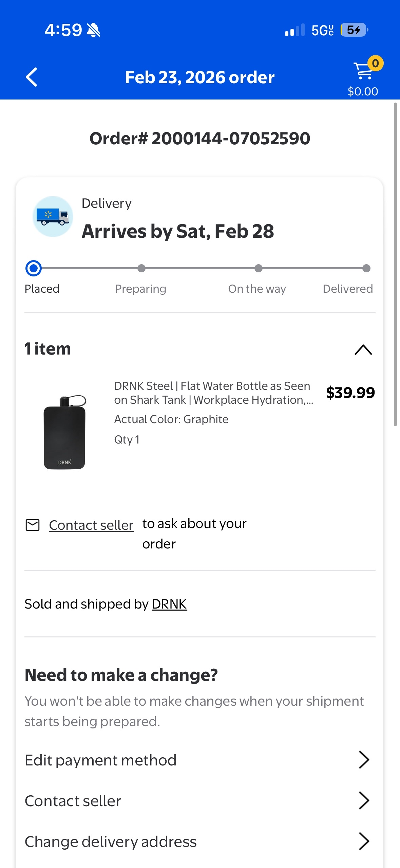Tap the Delivered progress step dot
The image size is (400, 868).
point(366,268)
